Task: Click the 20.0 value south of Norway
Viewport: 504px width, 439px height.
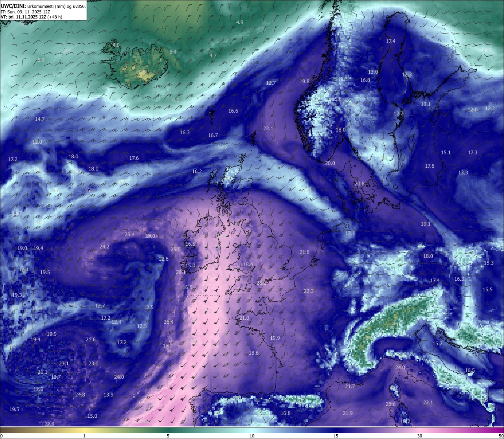Action: click(x=330, y=163)
